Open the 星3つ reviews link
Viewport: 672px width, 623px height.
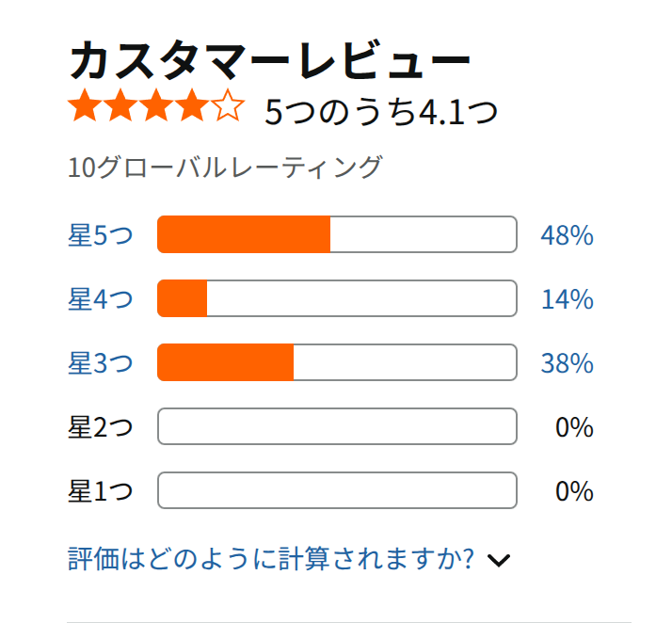101,363
